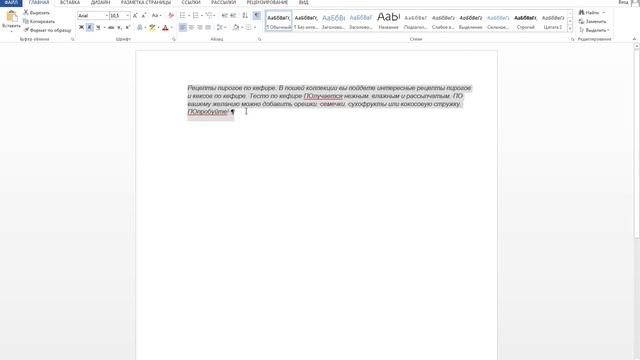The width and height of the screenshot is (640, 360).
Task: Switch to the Разметка страницы tab
Action: (x=146, y=2)
